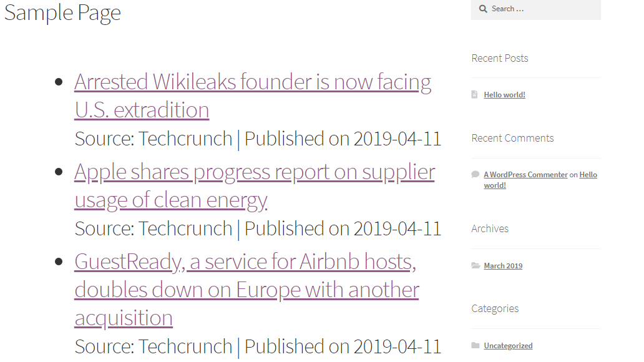Click the folder icon beside Uncategorized

tap(475, 345)
